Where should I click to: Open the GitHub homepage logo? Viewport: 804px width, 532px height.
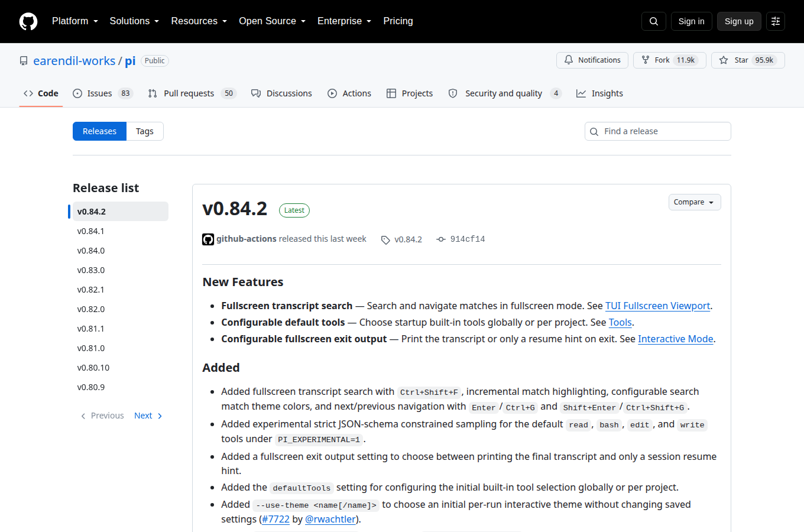pyautogui.click(x=28, y=21)
